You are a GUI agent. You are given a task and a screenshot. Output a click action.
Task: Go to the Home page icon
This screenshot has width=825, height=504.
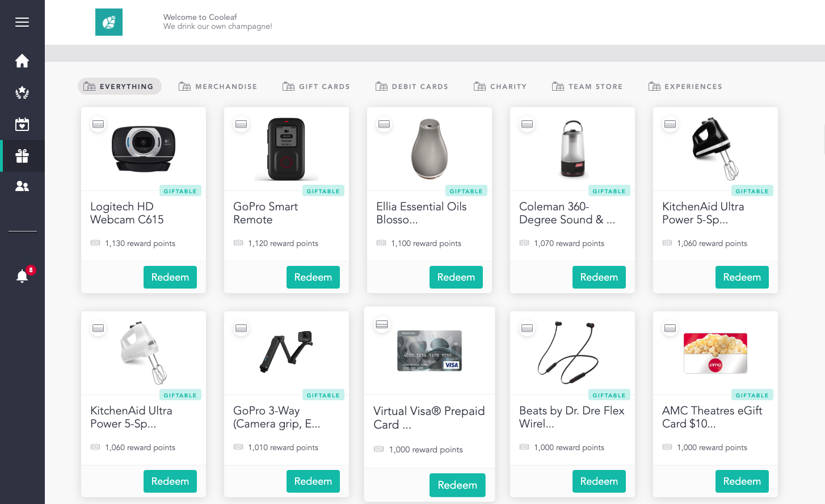[22, 61]
